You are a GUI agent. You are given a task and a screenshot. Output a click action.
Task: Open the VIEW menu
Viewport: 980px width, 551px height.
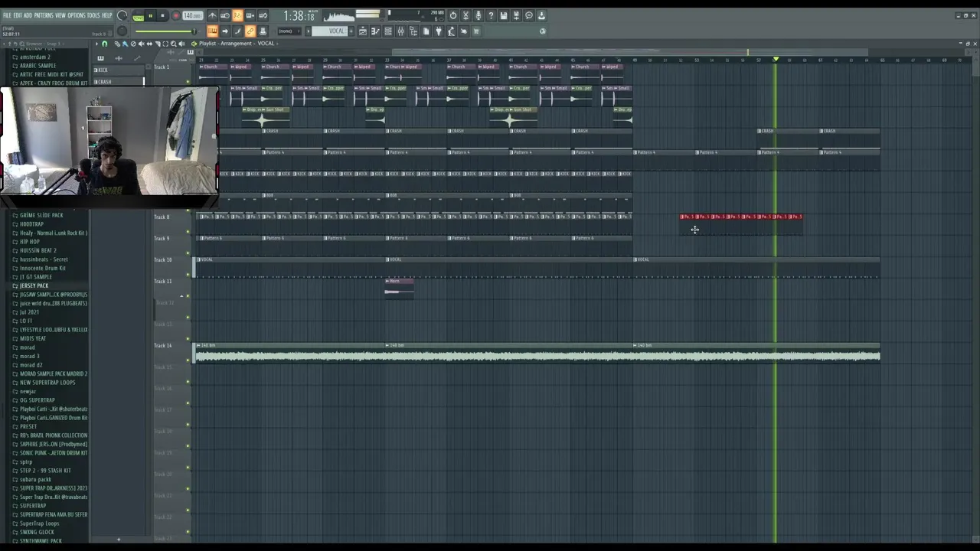pos(60,15)
